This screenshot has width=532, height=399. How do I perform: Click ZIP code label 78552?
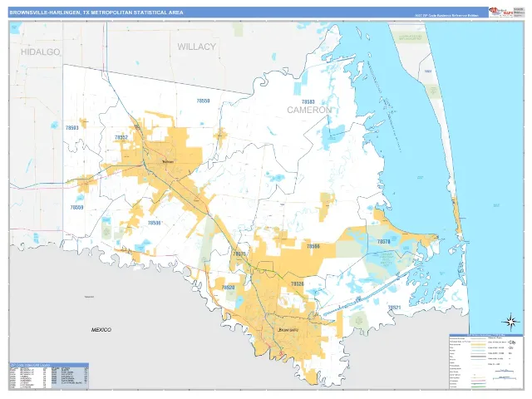click(121, 137)
